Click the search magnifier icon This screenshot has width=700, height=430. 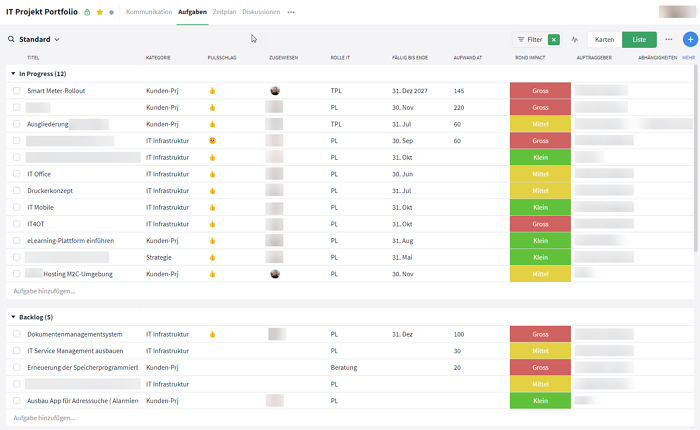coord(11,39)
